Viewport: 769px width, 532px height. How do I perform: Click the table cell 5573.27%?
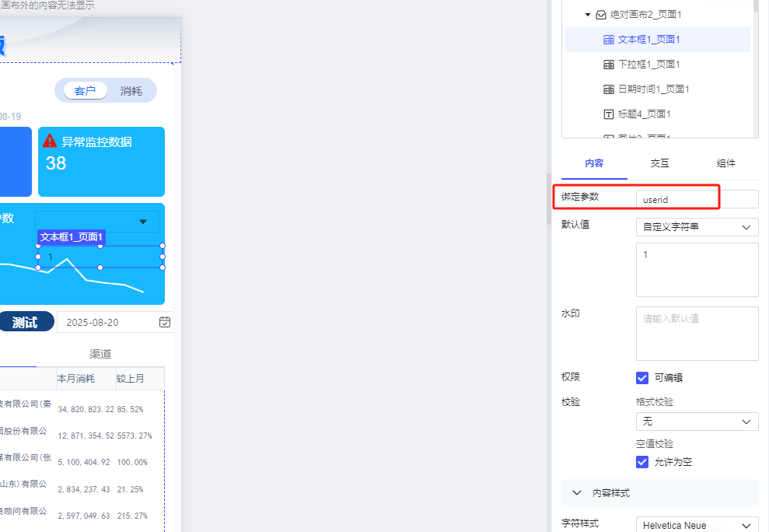pos(135,436)
